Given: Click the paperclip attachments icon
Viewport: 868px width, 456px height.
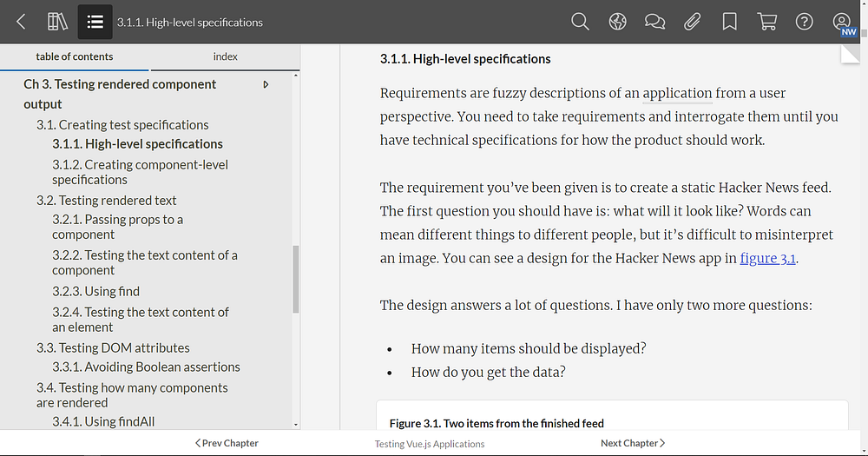Looking at the screenshot, I should point(692,22).
